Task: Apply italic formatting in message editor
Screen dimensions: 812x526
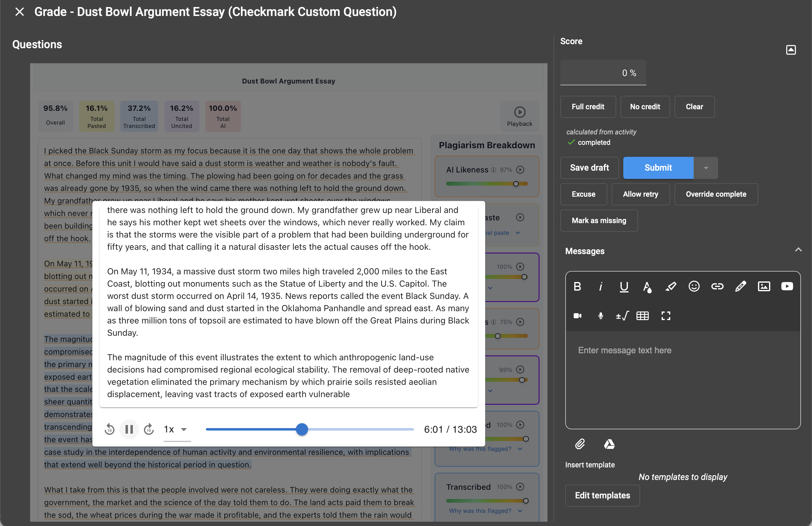Action: point(601,287)
